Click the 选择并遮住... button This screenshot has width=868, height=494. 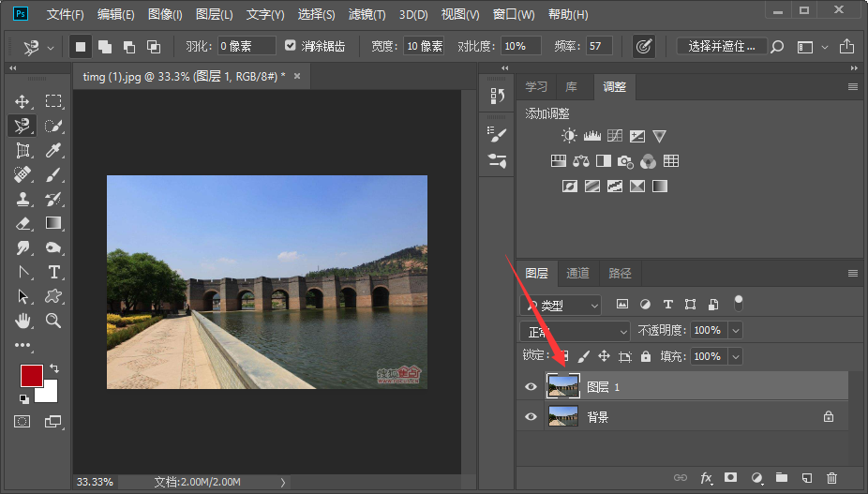click(x=722, y=47)
